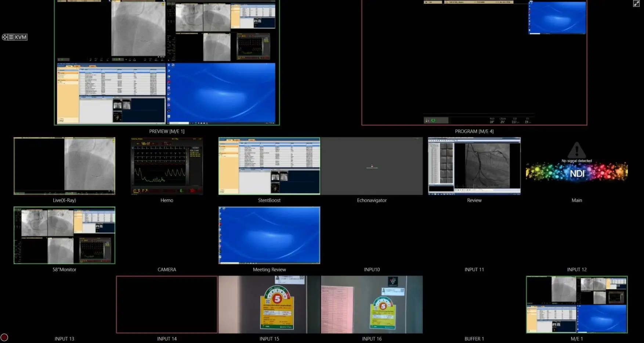Pick the INPUT 16 camera thumbnail
644x343 pixels.
tap(372, 304)
